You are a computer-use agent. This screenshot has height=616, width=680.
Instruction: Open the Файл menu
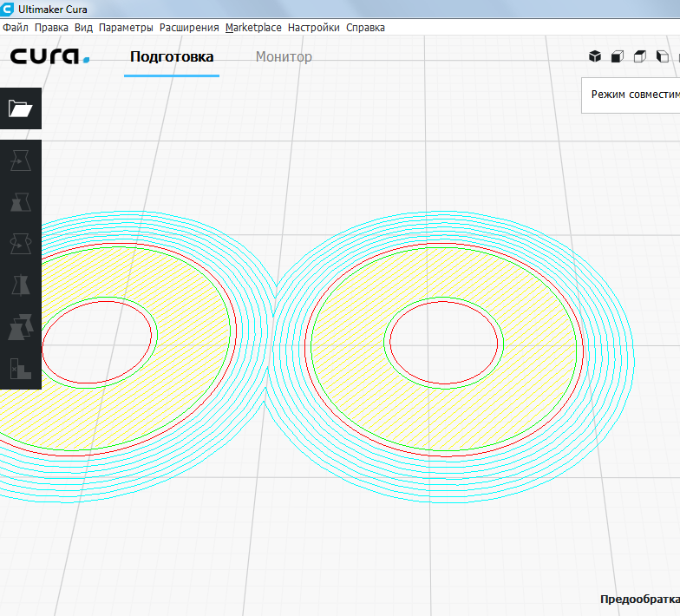[16, 28]
